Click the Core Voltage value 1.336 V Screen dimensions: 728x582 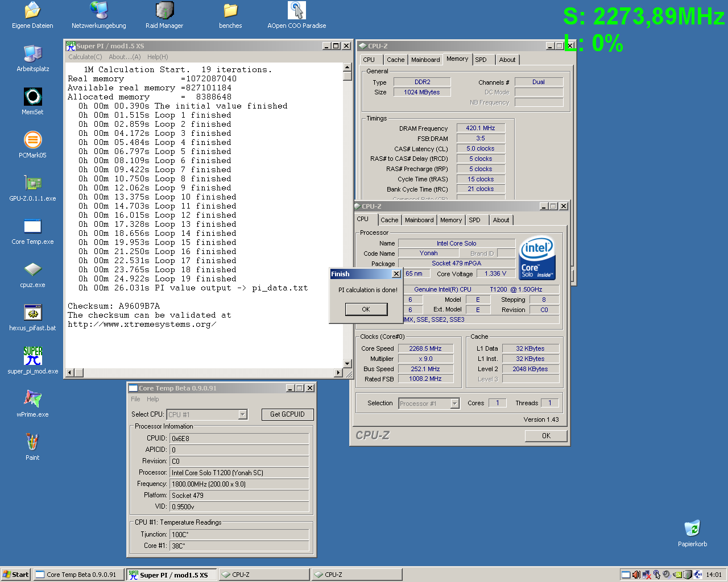(495, 273)
